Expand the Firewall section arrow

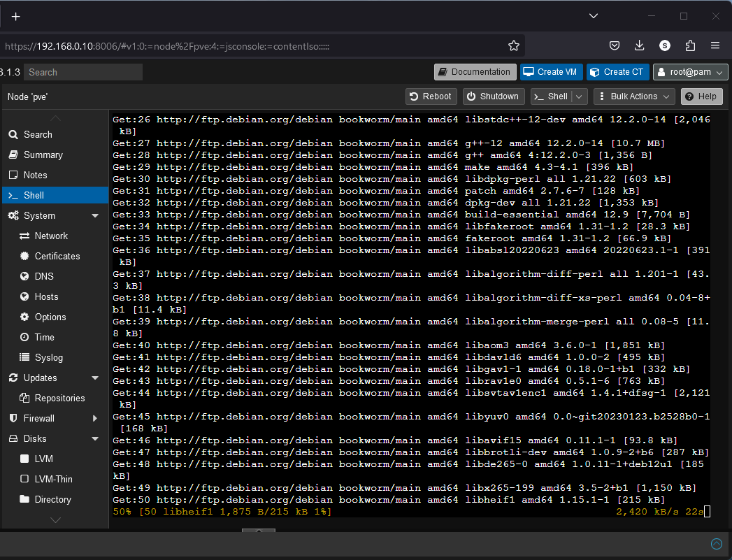click(x=95, y=419)
